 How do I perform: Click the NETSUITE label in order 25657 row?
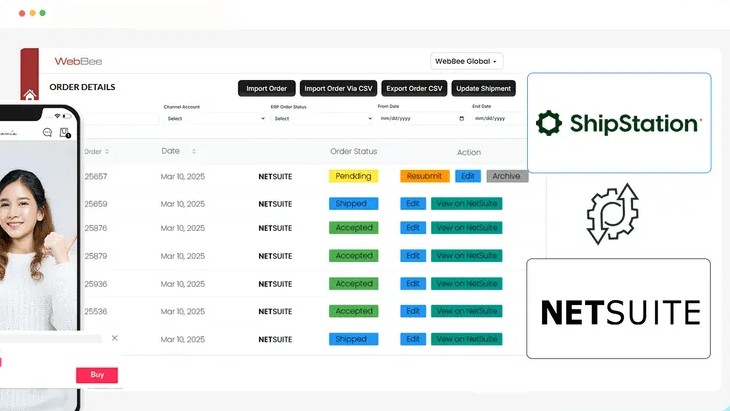275,177
